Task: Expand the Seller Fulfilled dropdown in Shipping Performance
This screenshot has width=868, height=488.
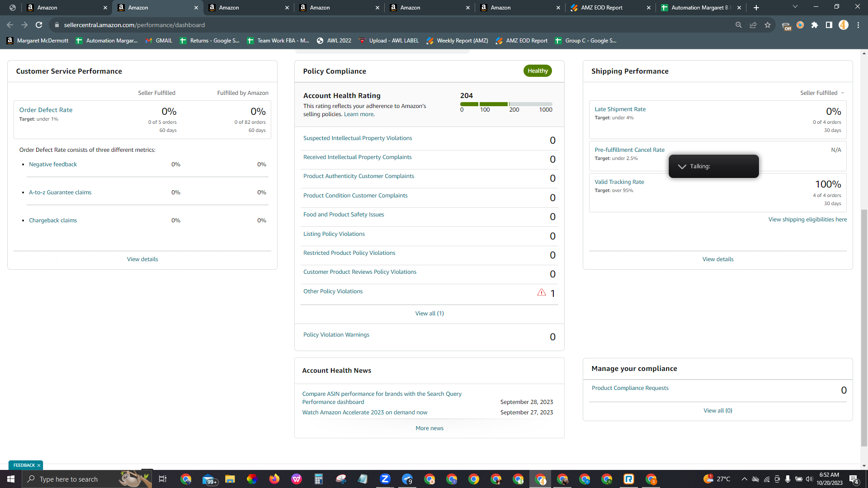Action: tap(822, 93)
